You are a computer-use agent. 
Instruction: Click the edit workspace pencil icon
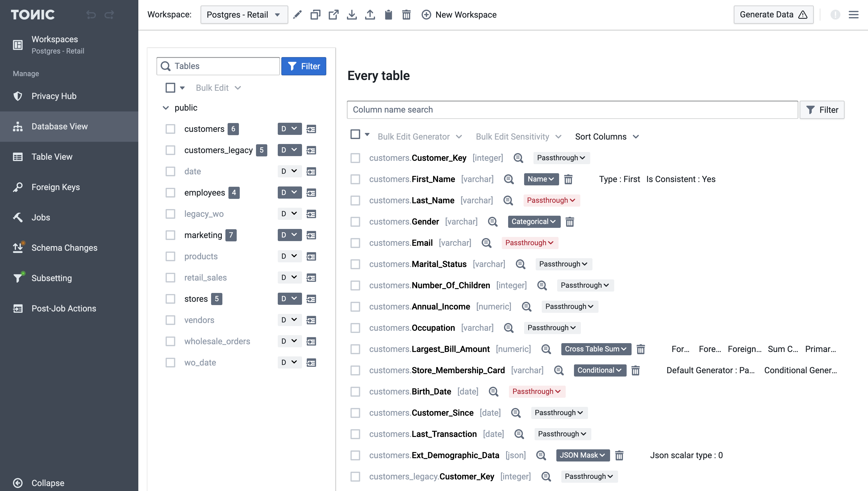(297, 15)
